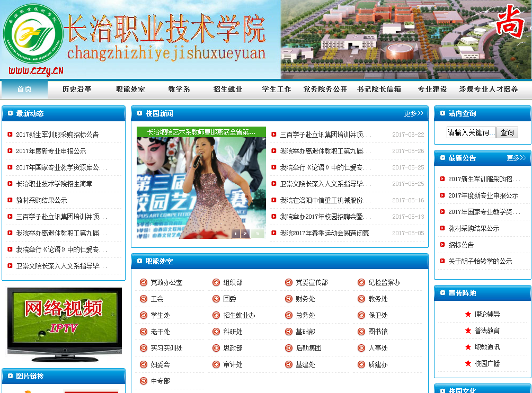The width and height of the screenshot is (532, 393).
Task: Click the keyword search input field
Action: tap(471, 132)
